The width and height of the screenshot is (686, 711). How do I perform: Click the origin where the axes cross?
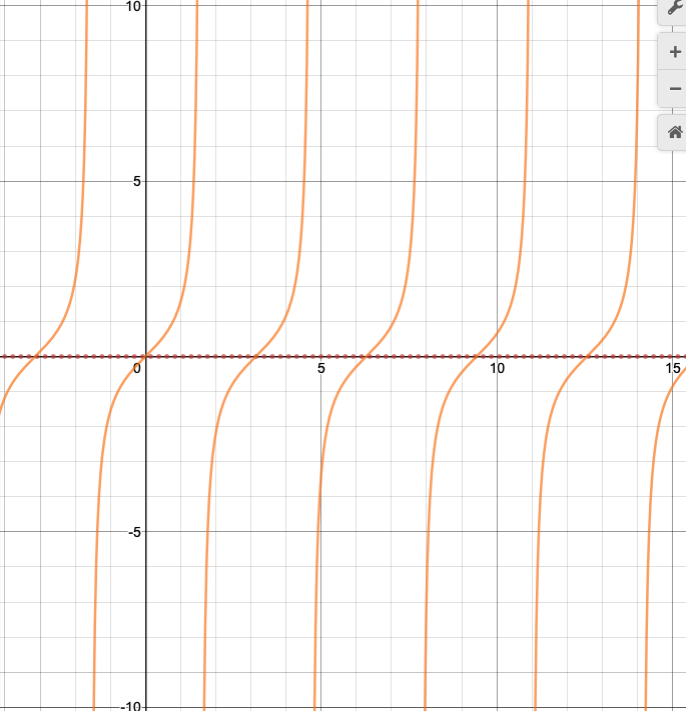[x=146, y=356]
